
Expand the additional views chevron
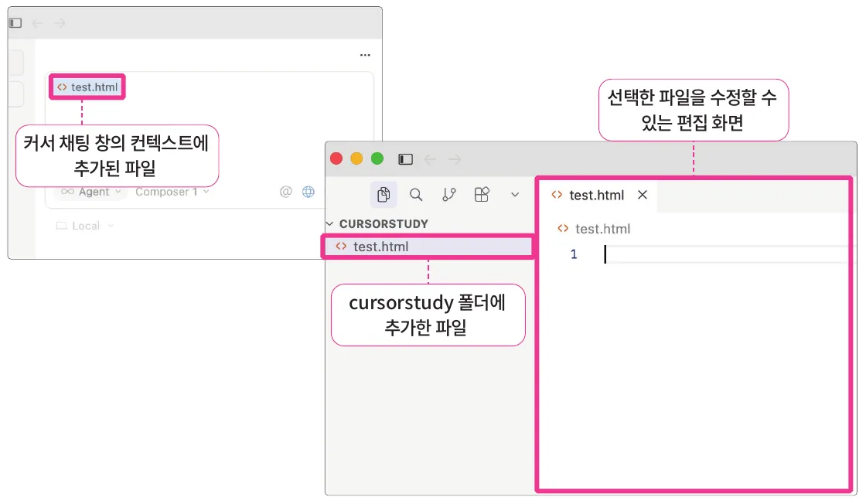pos(515,195)
